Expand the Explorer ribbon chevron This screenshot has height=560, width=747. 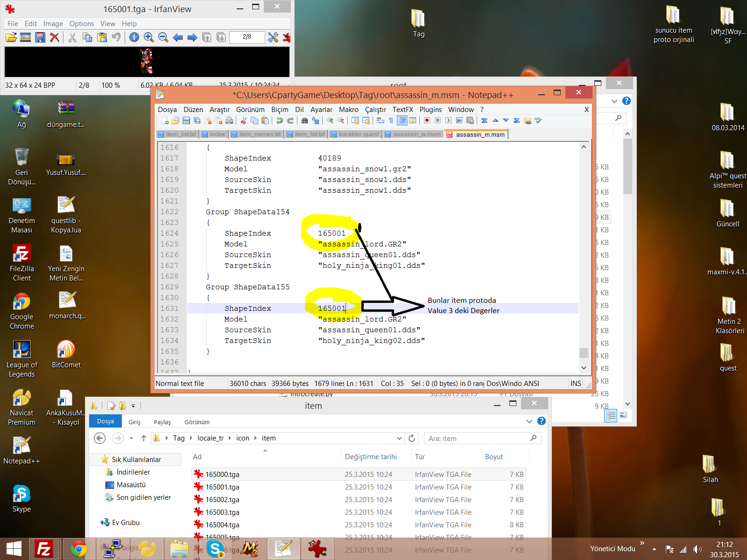[x=529, y=421]
